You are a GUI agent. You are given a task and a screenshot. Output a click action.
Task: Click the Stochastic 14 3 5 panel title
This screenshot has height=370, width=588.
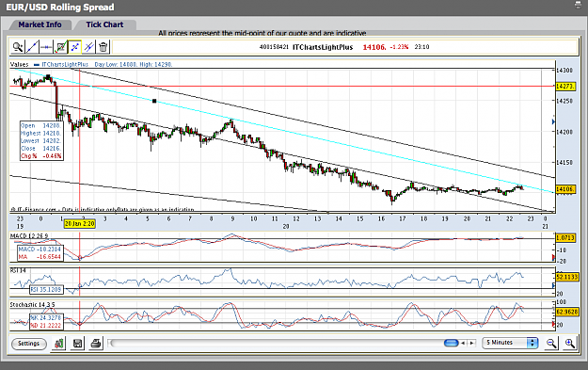pos(32,305)
